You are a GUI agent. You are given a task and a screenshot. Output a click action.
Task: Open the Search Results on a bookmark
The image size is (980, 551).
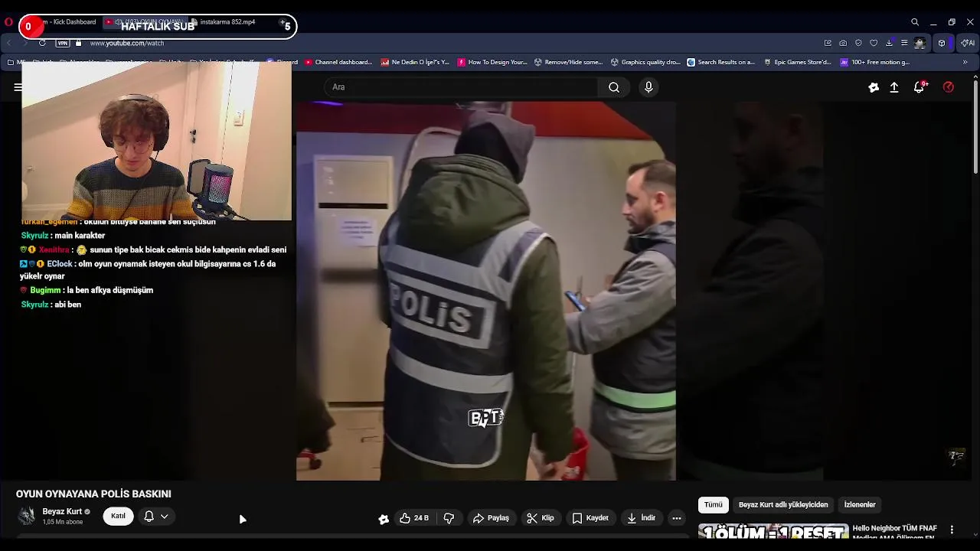point(721,62)
